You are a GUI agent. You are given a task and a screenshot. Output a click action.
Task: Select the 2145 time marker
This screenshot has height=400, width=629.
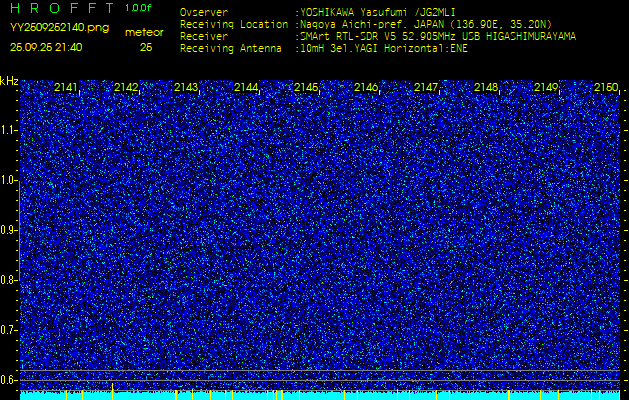(x=306, y=88)
